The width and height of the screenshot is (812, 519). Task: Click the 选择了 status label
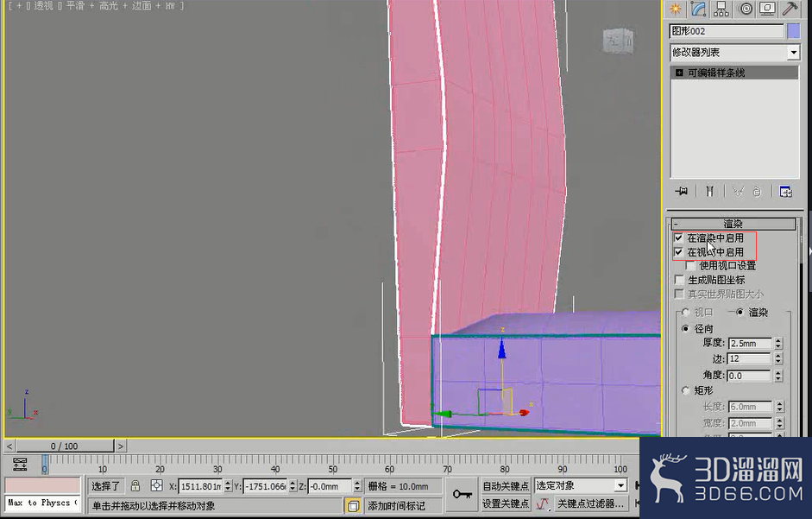(105, 486)
